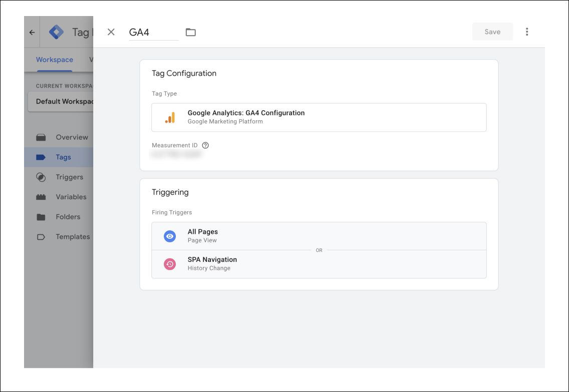Viewport: 569px width, 392px height.
Task: Switch to the Workspace tab
Action: (55, 60)
